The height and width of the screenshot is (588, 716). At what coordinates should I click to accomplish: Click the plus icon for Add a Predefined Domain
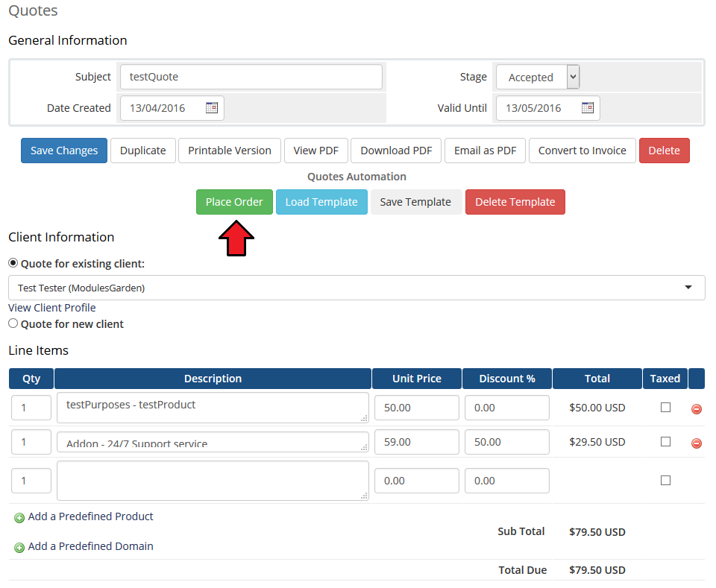coord(19,548)
